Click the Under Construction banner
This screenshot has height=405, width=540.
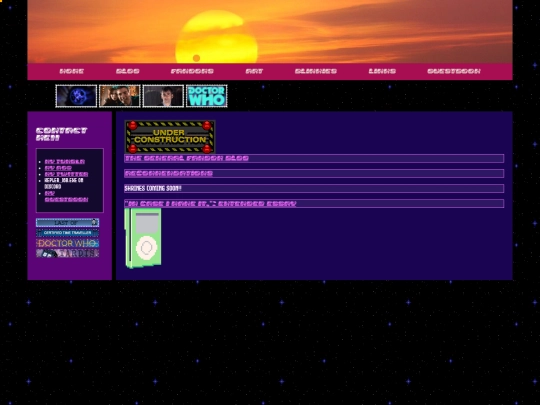[170, 137]
